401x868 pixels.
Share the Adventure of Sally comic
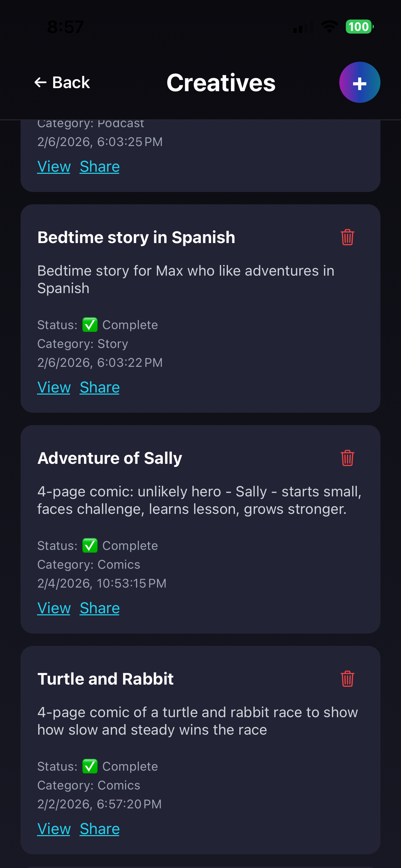(100, 608)
